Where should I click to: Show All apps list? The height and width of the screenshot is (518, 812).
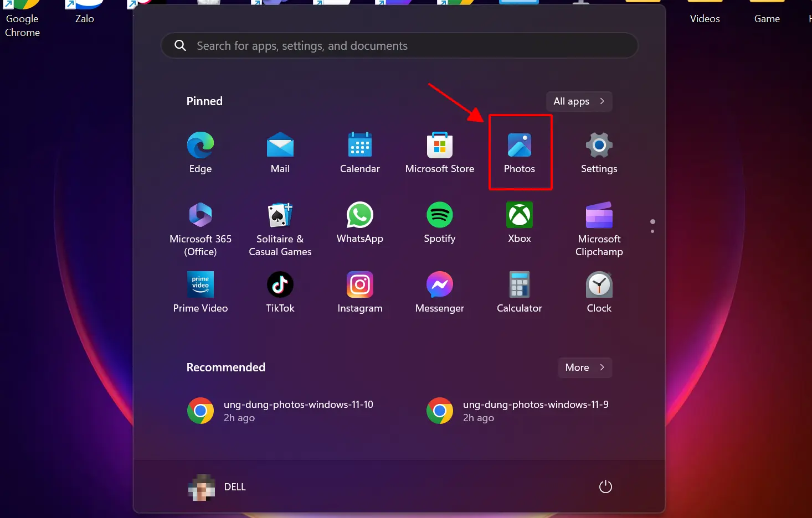(579, 101)
